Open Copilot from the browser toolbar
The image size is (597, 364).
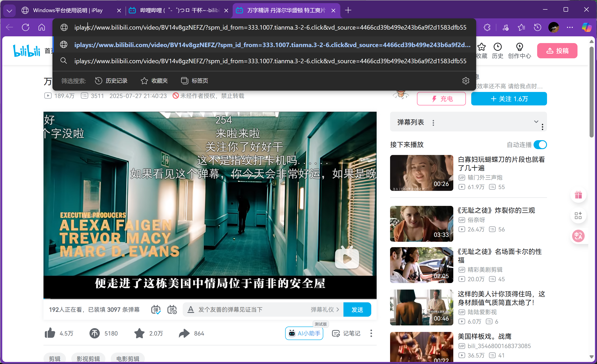587,27
